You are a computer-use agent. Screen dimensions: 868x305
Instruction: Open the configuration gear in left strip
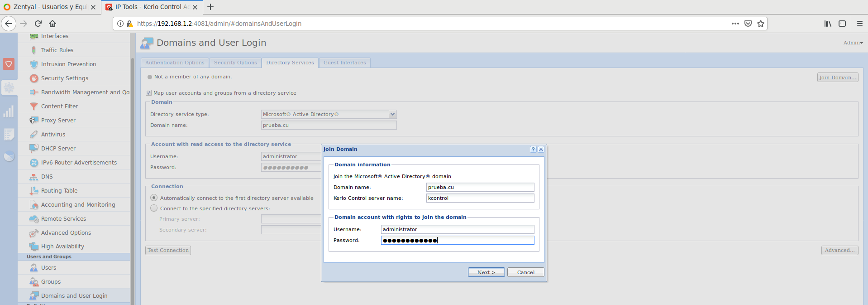[9, 87]
